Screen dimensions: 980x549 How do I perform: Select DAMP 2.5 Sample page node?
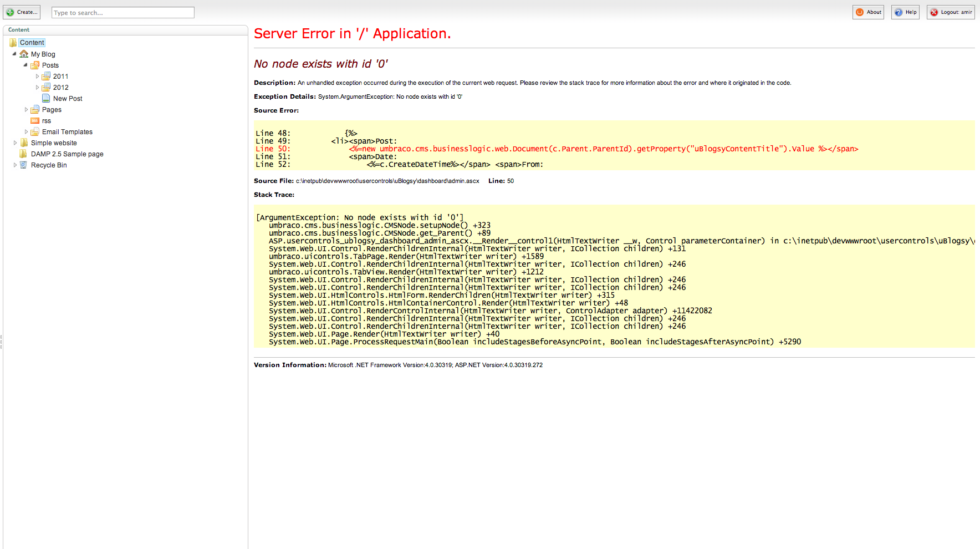pos(67,154)
